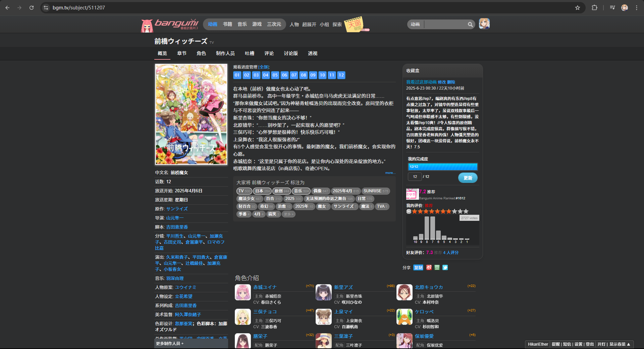Mark episode 02 progress

(247, 75)
